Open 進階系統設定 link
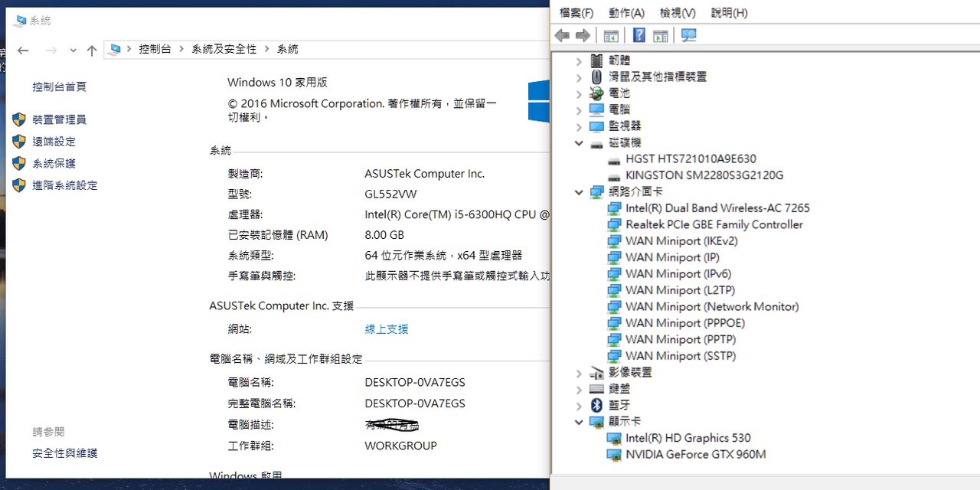 pos(65,185)
